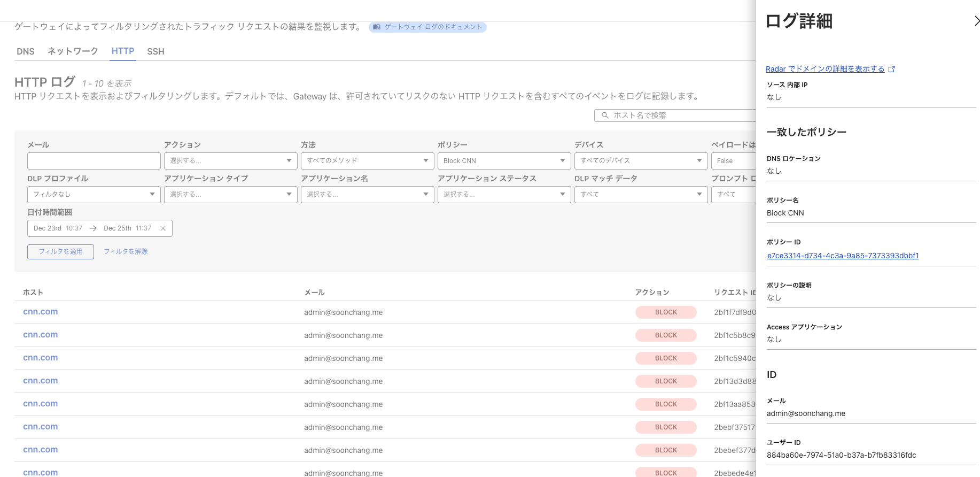Click request ID 2bebef377d
Viewport: 980px width, 477px height.
[x=735, y=450]
